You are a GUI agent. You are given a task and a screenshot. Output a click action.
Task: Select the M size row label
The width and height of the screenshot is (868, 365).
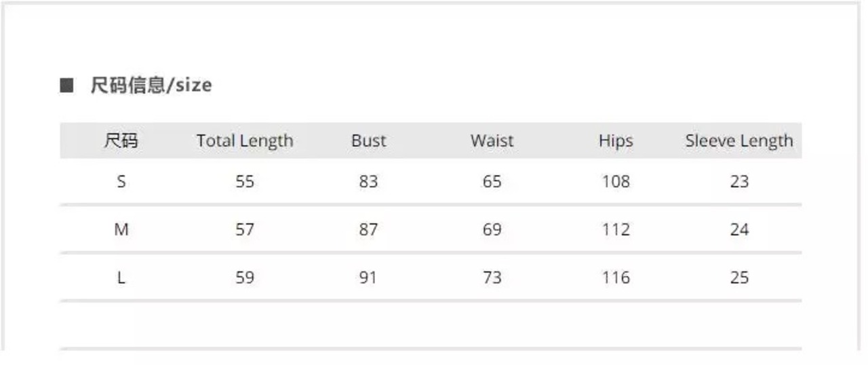coord(121,230)
